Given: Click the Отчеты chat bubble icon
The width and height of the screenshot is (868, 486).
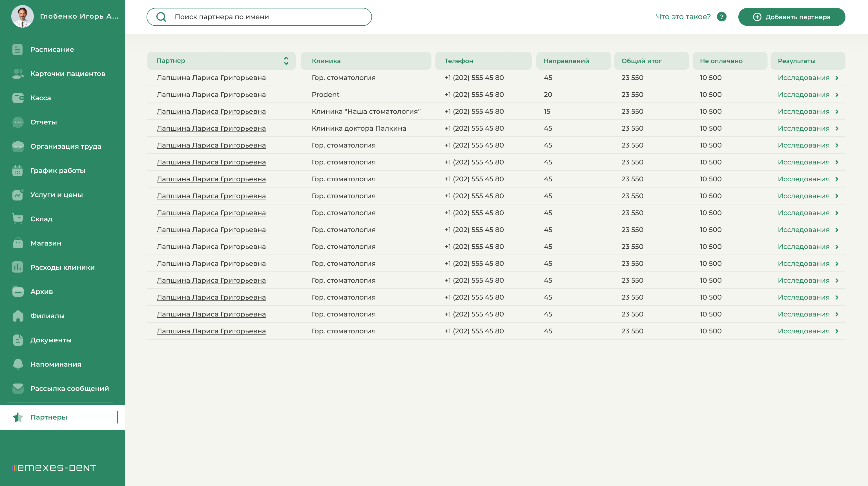Looking at the screenshot, I should pos(18,122).
